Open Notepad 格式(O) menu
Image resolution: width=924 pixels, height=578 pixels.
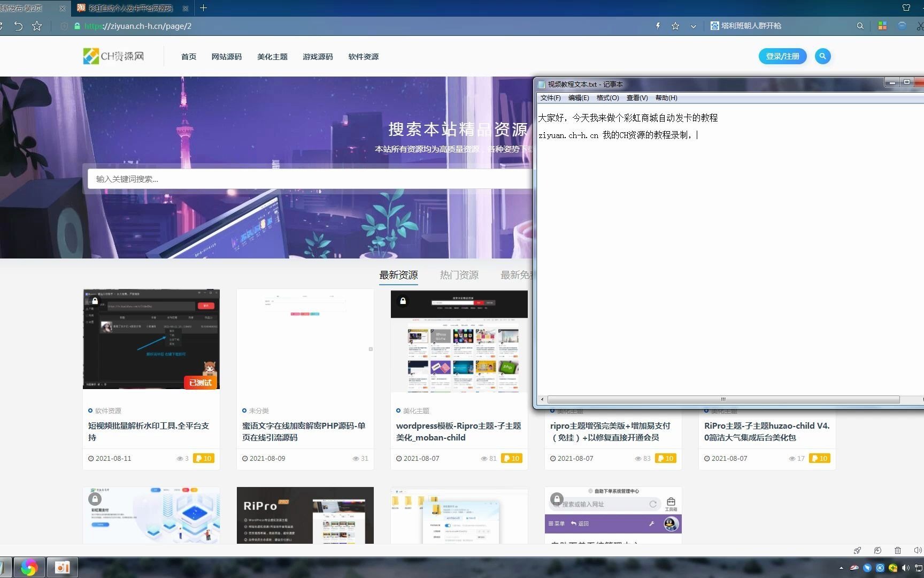(x=607, y=98)
